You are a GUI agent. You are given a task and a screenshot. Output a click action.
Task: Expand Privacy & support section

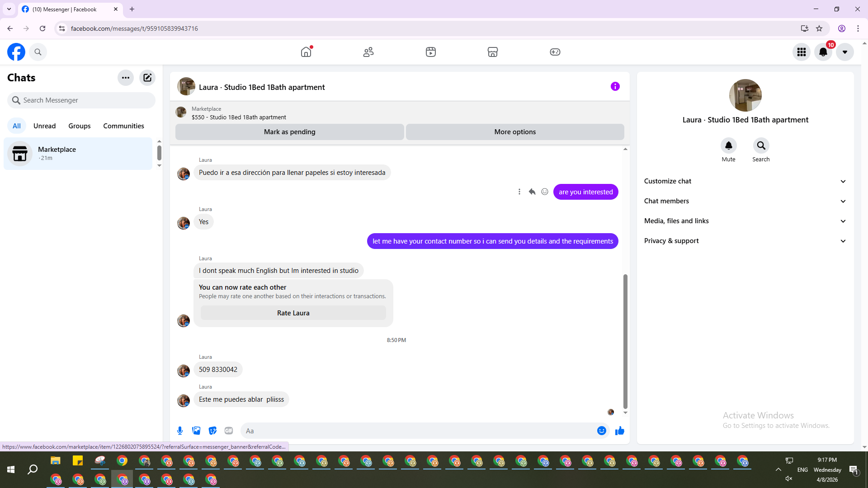[x=745, y=241]
